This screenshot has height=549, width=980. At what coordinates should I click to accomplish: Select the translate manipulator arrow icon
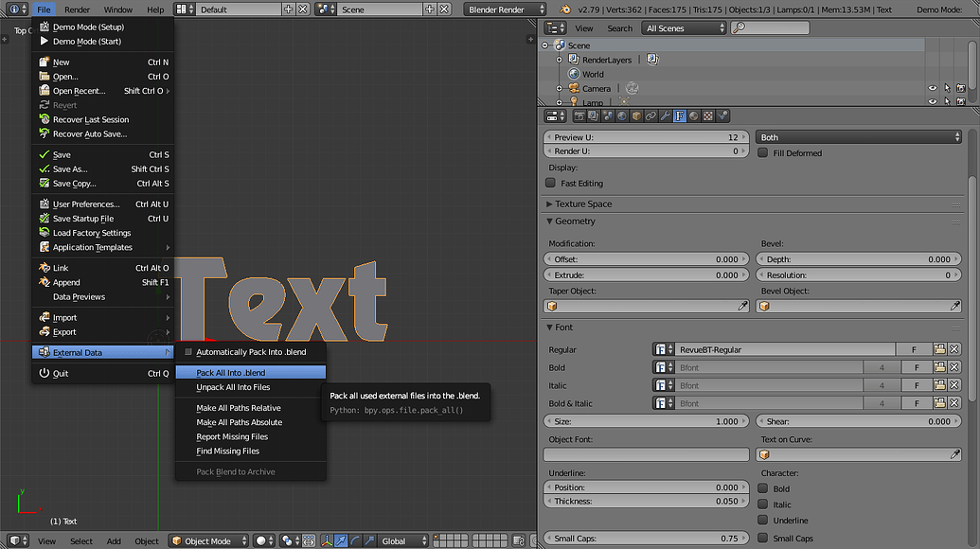pyautogui.click(x=341, y=540)
